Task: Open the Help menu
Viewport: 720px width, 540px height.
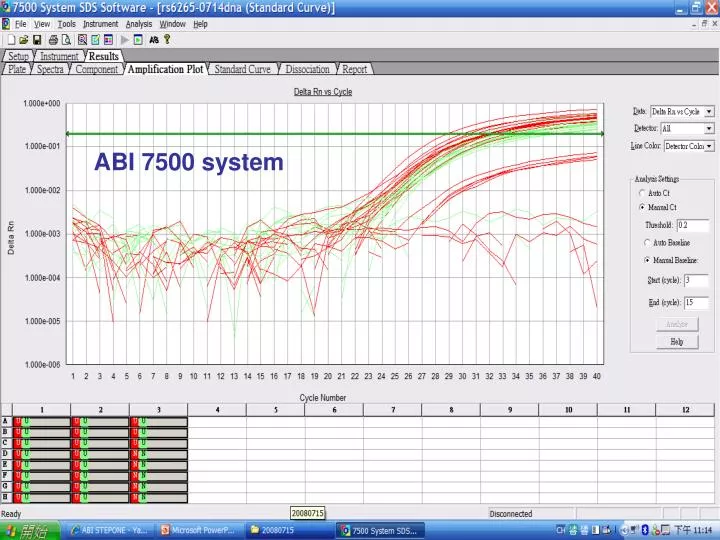Action: 200,24
